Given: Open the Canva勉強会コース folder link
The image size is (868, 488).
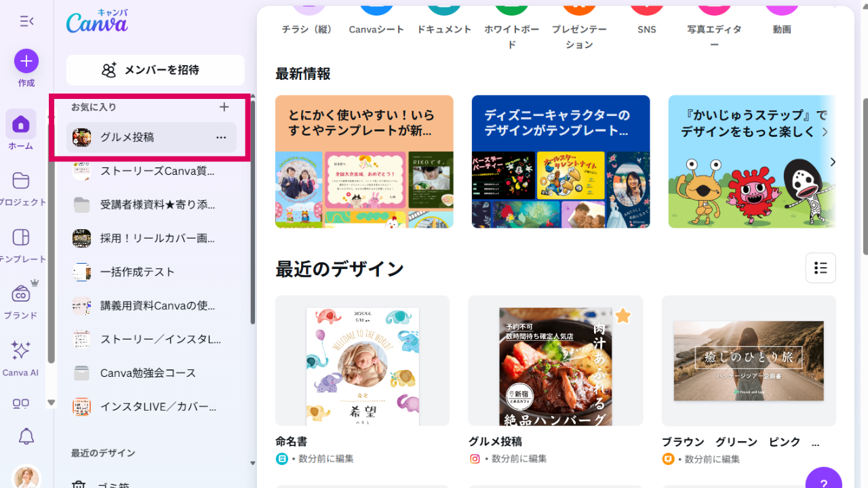Looking at the screenshot, I should [x=148, y=373].
